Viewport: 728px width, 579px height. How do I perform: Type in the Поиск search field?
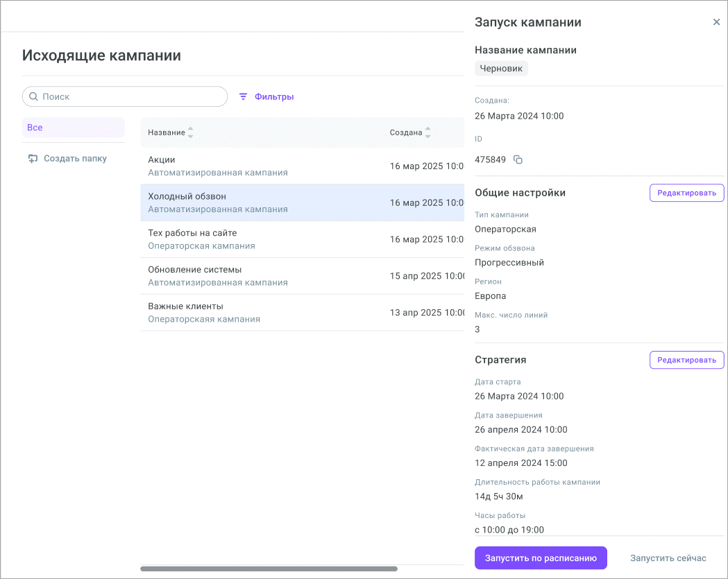coord(132,97)
